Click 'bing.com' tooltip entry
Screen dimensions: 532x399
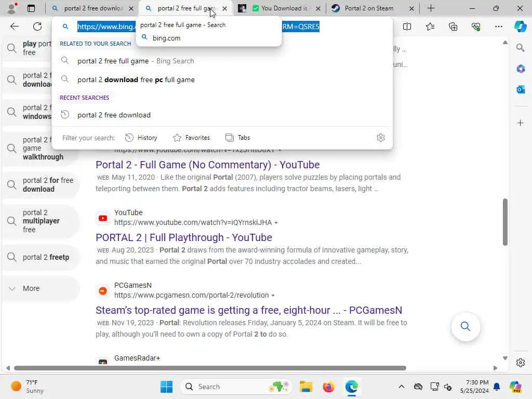(x=166, y=38)
